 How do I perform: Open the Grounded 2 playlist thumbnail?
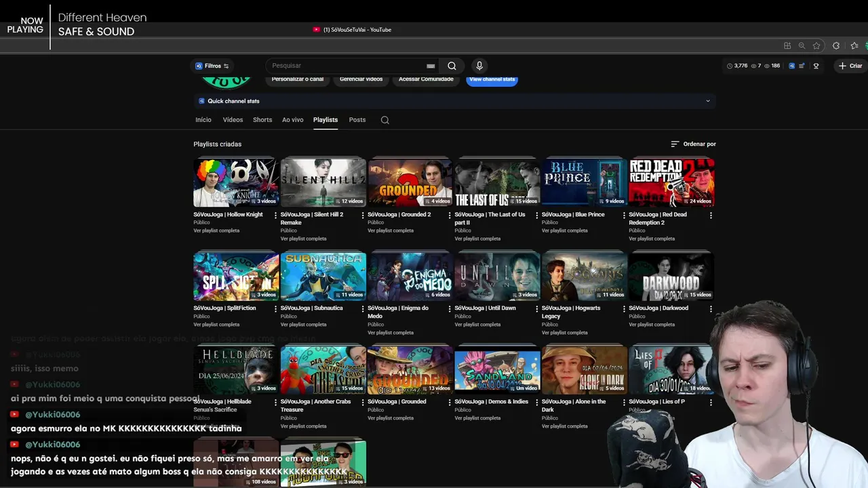410,182
